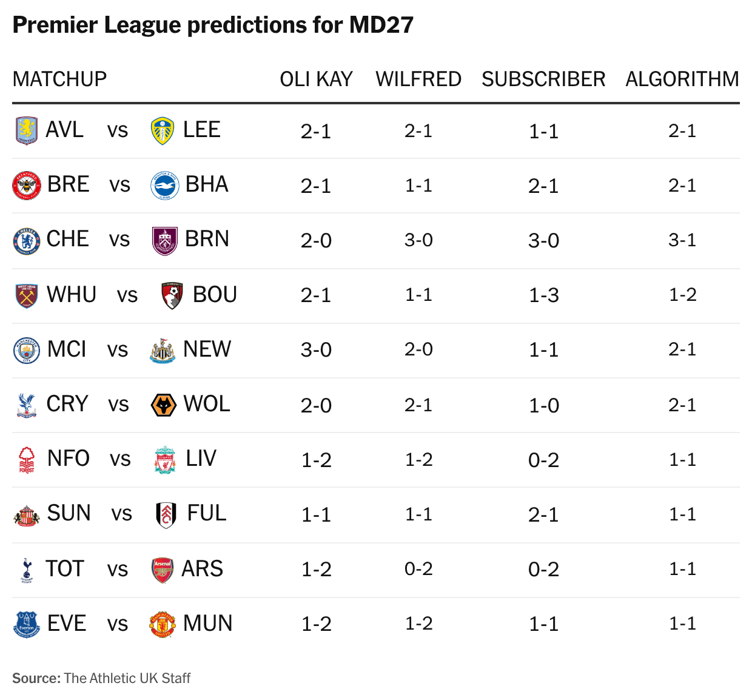Click the Aston Villa club crest
The width and height of the screenshot is (752, 700).
pos(27,130)
